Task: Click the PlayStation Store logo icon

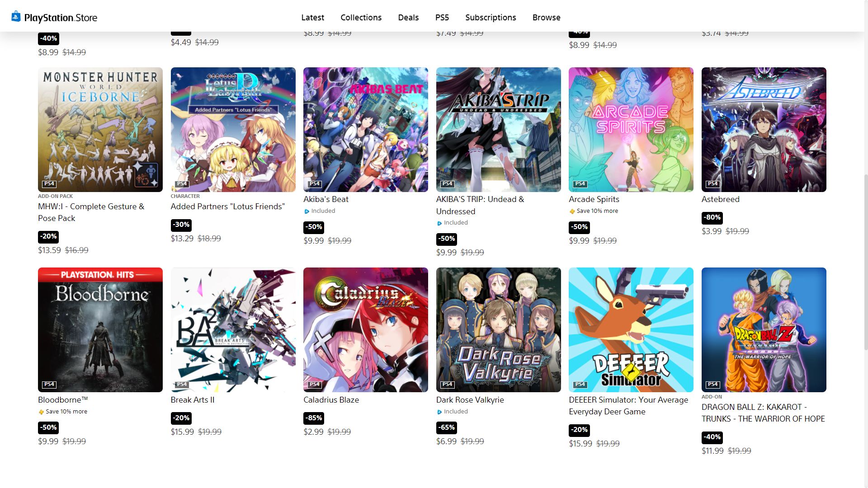Action: [16, 17]
